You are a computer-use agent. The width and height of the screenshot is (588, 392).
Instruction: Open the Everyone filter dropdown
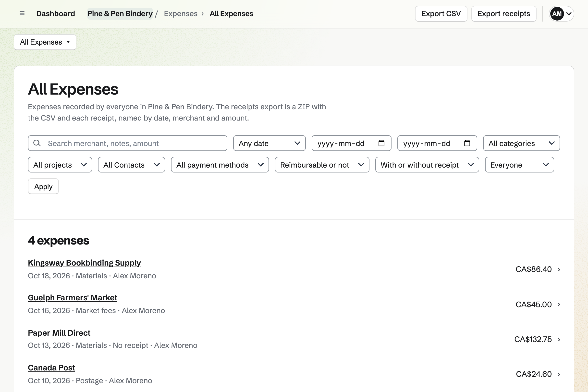pos(519,165)
